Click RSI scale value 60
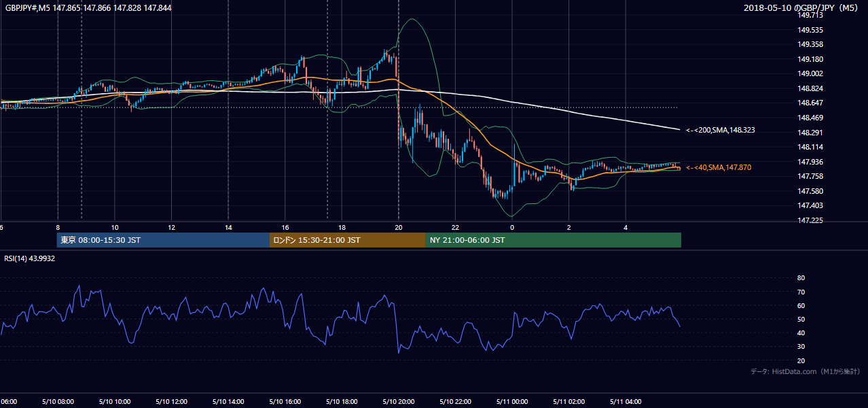The height and width of the screenshot is (408, 868). (x=801, y=305)
